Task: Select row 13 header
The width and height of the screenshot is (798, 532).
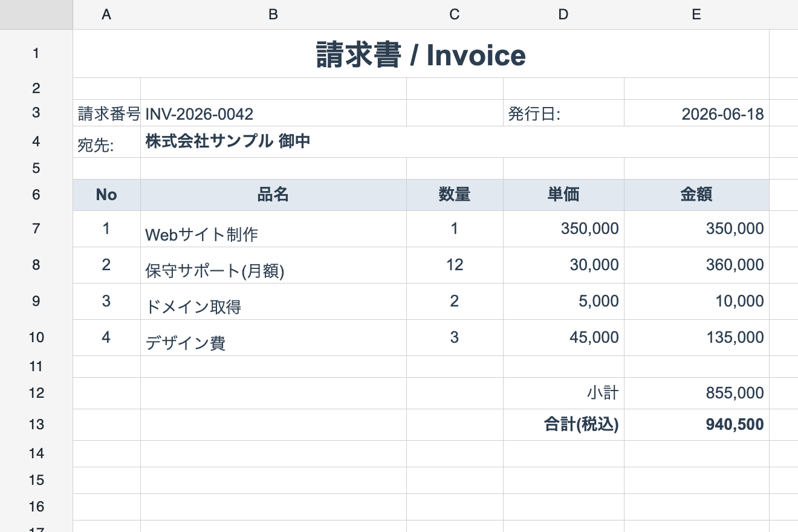Action: [x=36, y=424]
